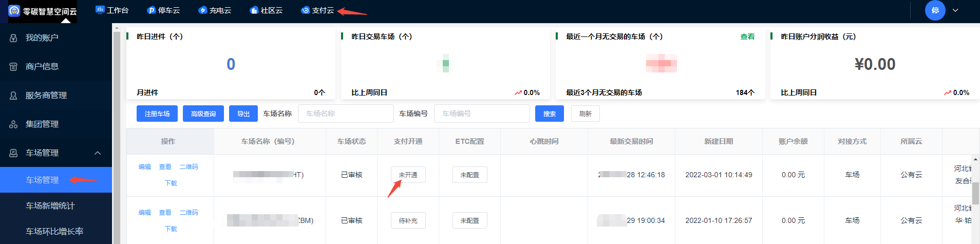Click 未开通 payment status in first row
The height and width of the screenshot is (244, 980).
[x=408, y=175]
